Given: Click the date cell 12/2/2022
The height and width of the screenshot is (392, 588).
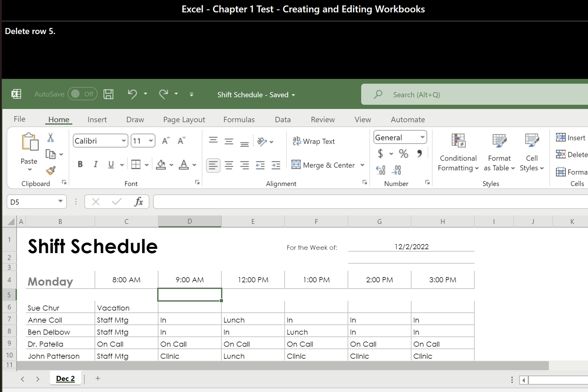Looking at the screenshot, I should 411,247.
